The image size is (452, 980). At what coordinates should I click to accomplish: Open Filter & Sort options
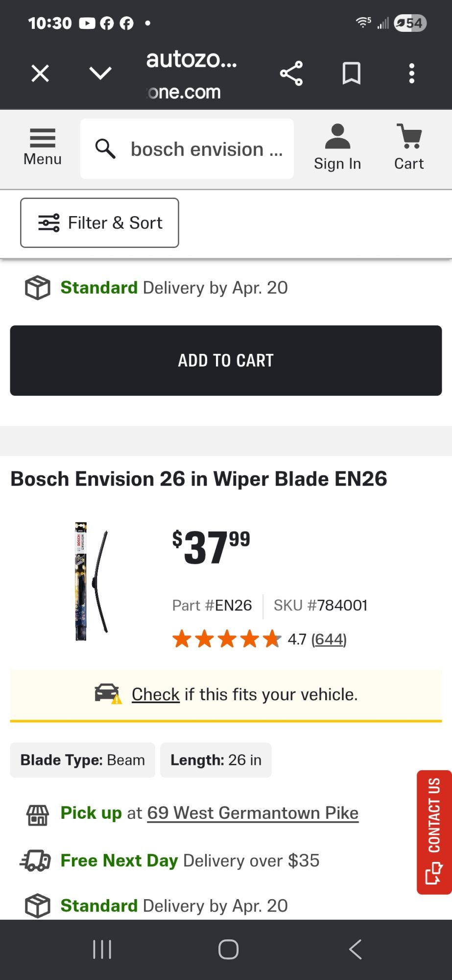coord(99,223)
